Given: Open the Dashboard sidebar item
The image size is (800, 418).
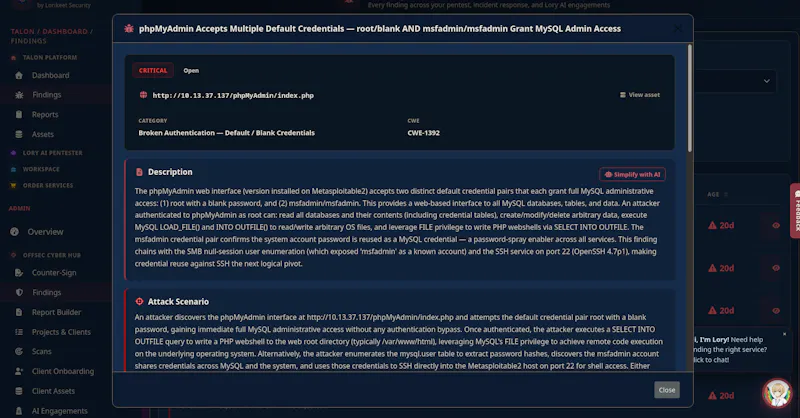Looking at the screenshot, I should click(x=51, y=75).
